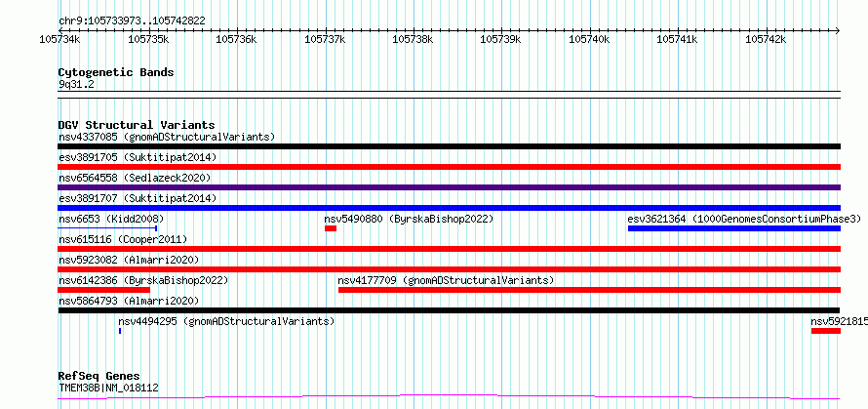Click the 105740k ruler position
Screen dimensions: 868x409
click(589, 39)
